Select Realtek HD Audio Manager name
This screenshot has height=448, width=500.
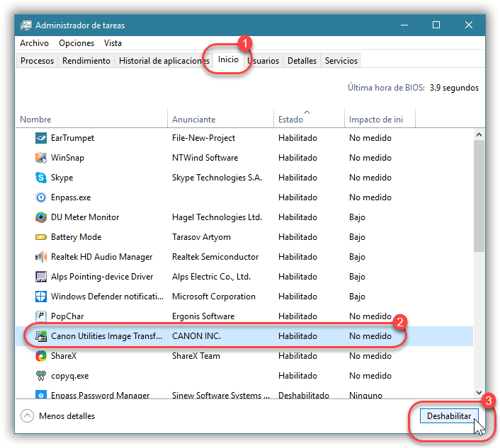tap(101, 257)
